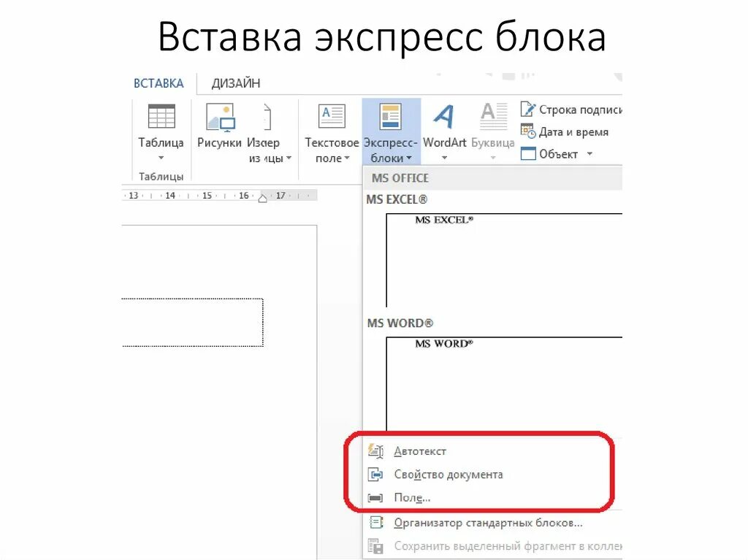
Task: Click the MS EXCEL® block title
Action: pos(397,199)
